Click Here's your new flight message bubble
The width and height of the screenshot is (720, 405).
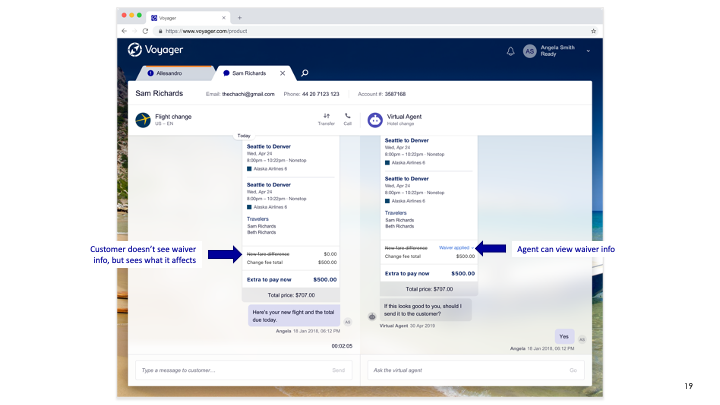click(294, 316)
